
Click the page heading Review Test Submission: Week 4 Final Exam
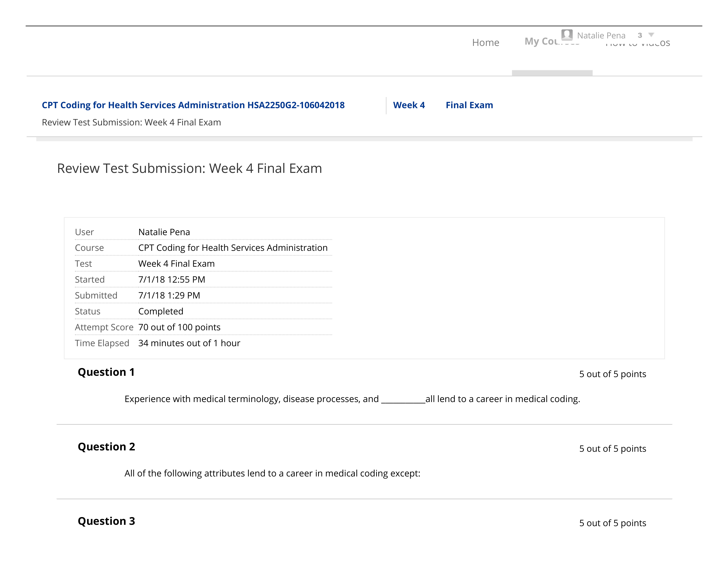(x=189, y=168)
